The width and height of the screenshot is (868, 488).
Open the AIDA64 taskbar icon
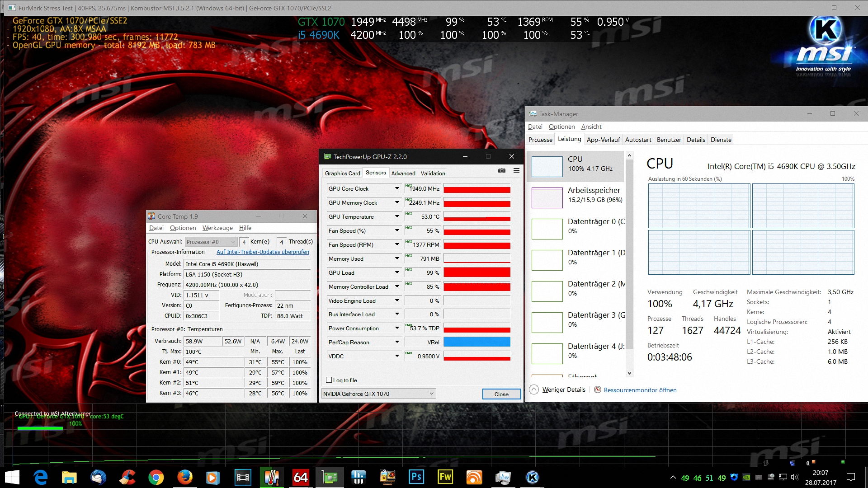pyautogui.click(x=301, y=477)
